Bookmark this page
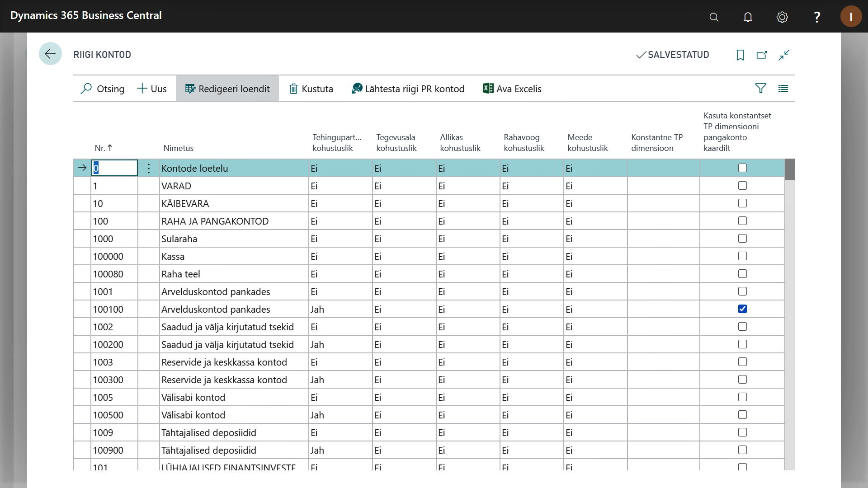This screenshot has height=488, width=868. click(741, 55)
